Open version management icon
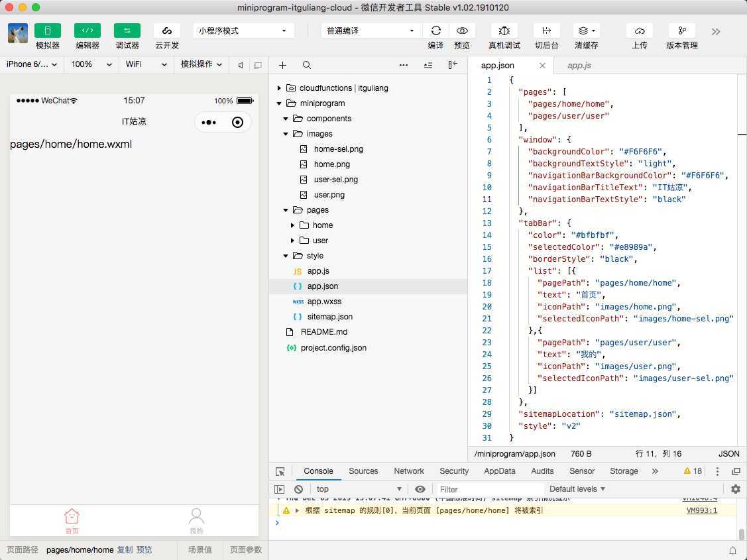Image resolution: width=747 pixels, height=560 pixels. 682,30
